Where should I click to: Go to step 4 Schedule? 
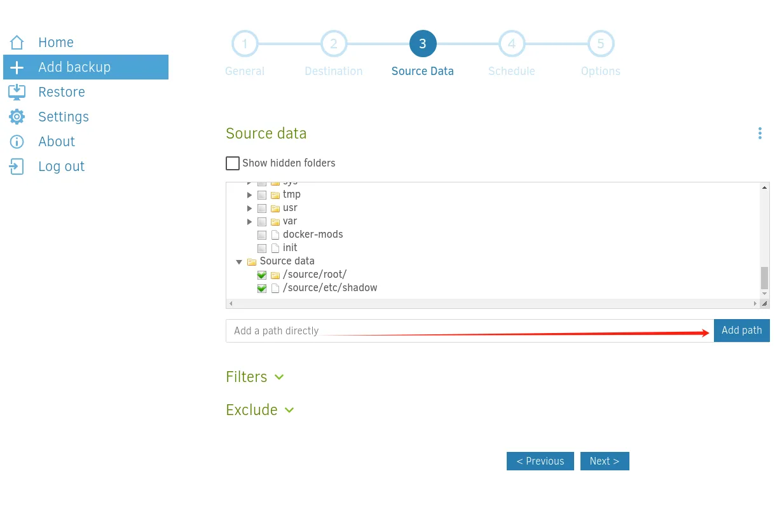(512, 44)
